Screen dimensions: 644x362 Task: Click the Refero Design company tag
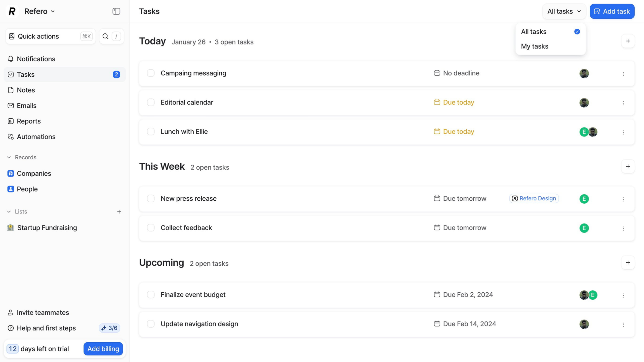534,198
